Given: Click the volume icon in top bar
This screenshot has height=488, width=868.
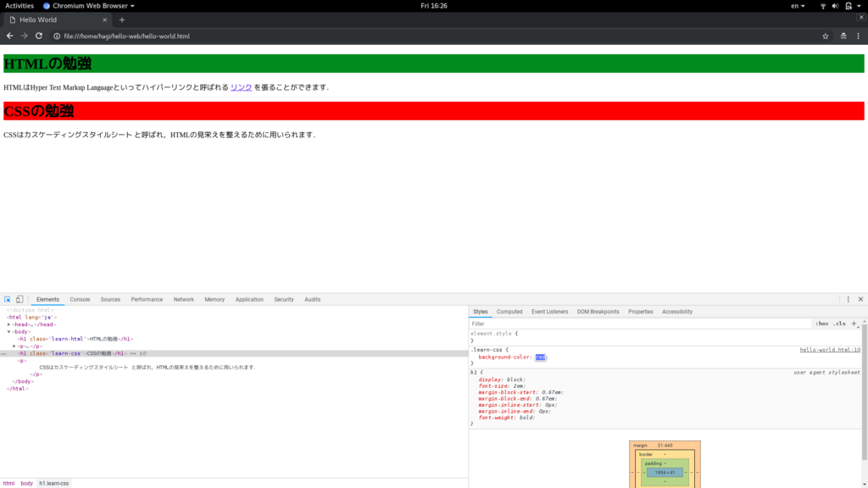Looking at the screenshot, I should point(835,6).
